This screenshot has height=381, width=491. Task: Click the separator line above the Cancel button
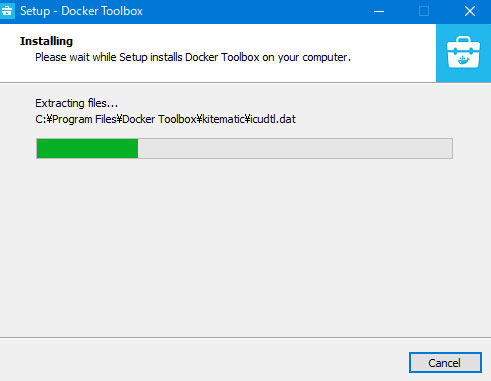point(245,337)
